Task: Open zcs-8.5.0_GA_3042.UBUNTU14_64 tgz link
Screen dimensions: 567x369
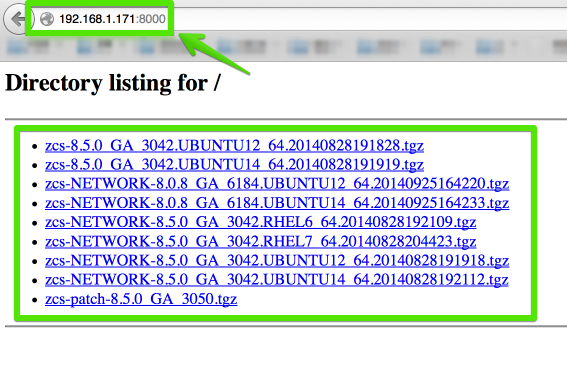Action: point(234,165)
